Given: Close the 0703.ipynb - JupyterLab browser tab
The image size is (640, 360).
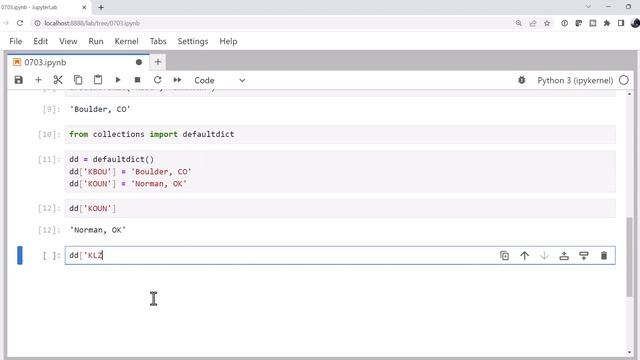Looking at the screenshot, I should tap(84, 7).
